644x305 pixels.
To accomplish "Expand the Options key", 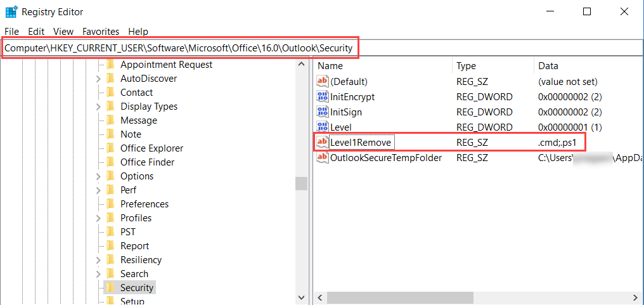I will (x=99, y=176).
